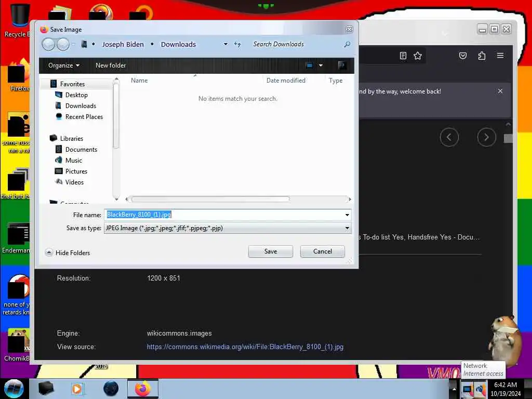The width and height of the screenshot is (532, 399).
Task: Click the horizontal scrollbar in file list
Action: coord(210,199)
